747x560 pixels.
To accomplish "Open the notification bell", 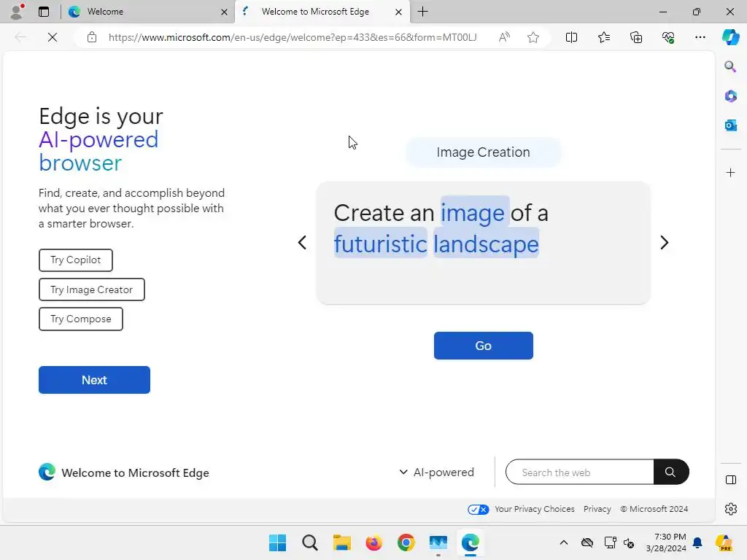I will click(x=697, y=542).
